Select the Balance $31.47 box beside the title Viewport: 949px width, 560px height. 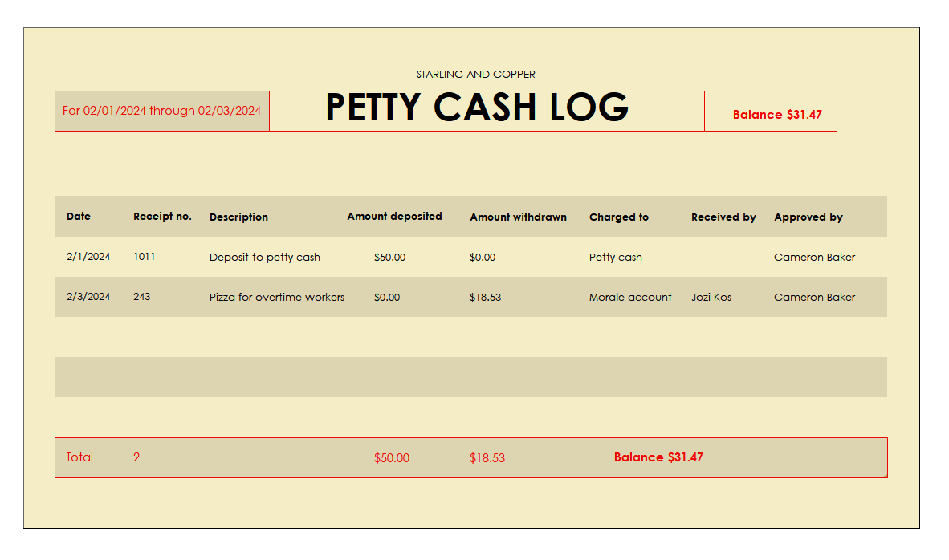point(776,115)
